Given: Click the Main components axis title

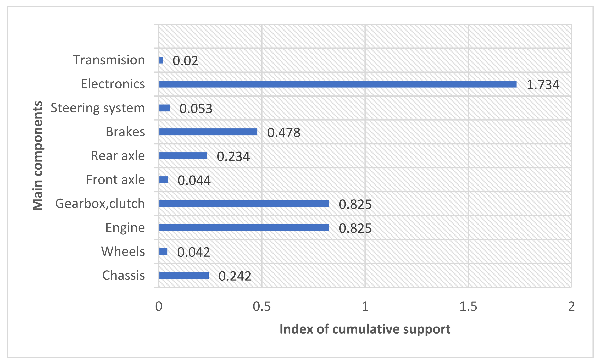Looking at the screenshot, I should pyautogui.click(x=37, y=156).
